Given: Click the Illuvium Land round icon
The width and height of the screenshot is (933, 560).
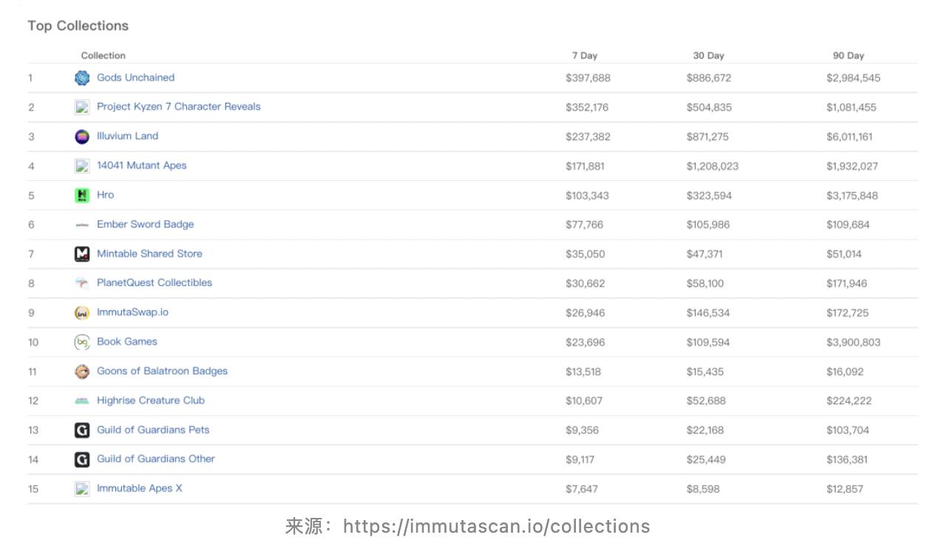Looking at the screenshot, I should (82, 137).
